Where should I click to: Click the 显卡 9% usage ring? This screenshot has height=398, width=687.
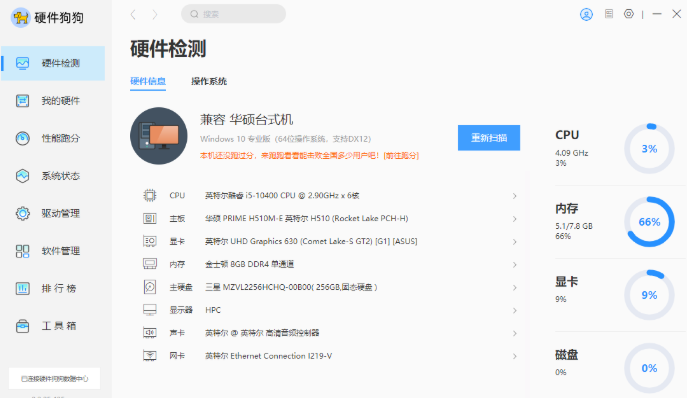649,295
